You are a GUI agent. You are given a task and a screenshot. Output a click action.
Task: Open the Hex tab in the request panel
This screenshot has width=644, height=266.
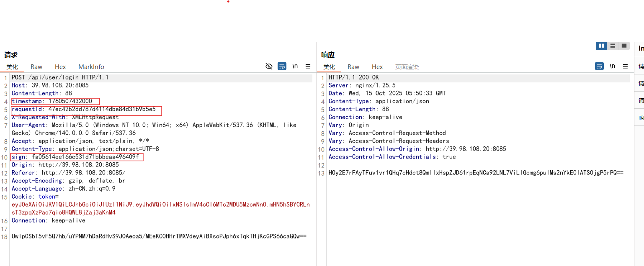60,67
